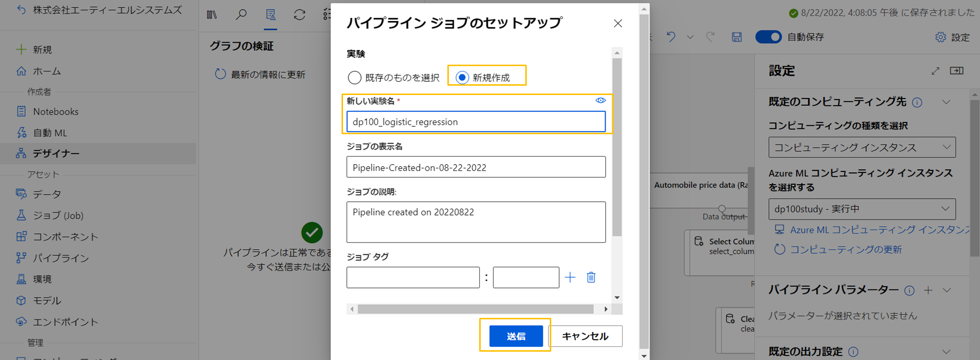This screenshot has width=980, height=360.
Task: Show info for 既定のコンピューティング先
Action: (917, 102)
